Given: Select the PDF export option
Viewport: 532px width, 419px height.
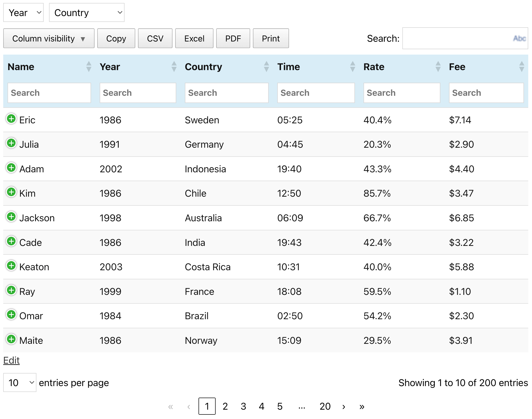Looking at the screenshot, I should 233,39.
